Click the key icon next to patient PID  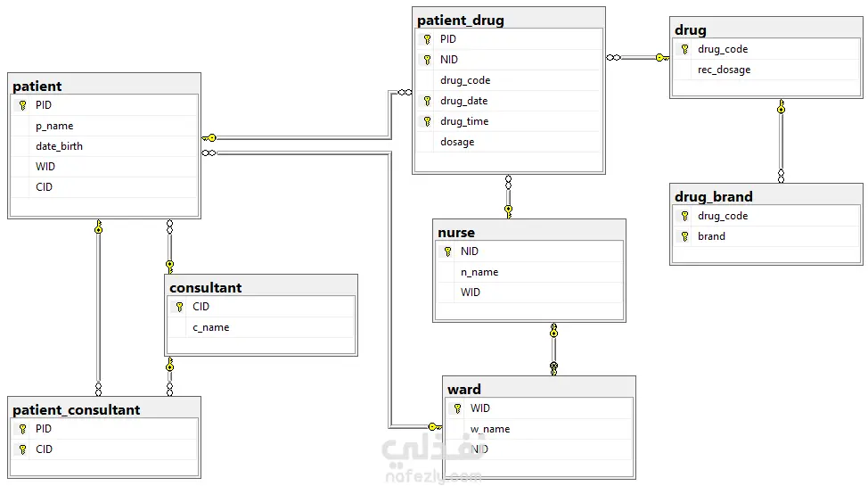coord(22,105)
